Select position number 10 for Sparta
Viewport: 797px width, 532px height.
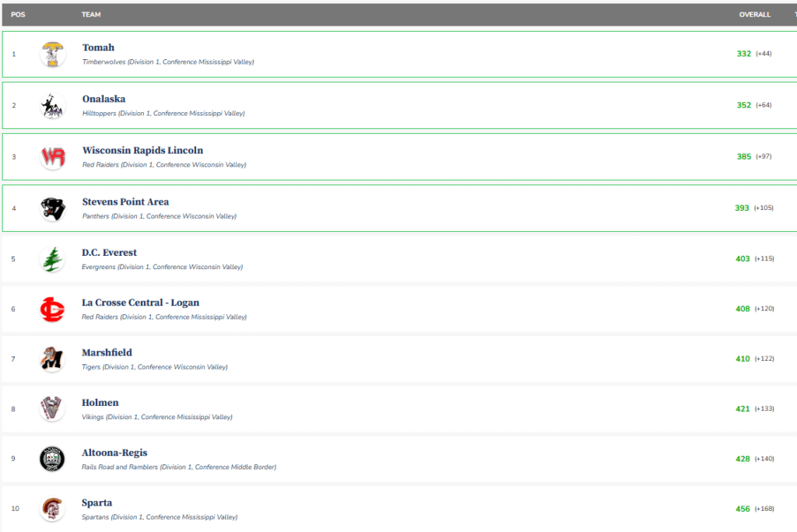click(x=16, y=509)
